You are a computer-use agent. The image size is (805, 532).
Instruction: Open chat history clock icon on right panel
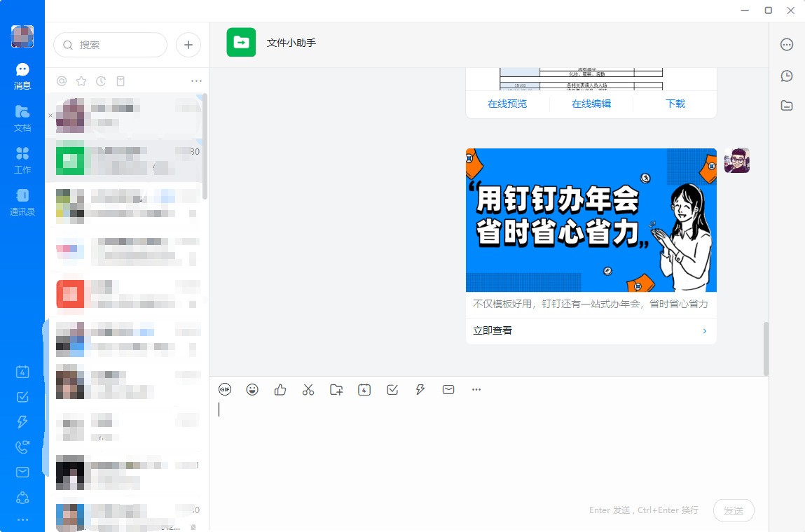(787, 76)
